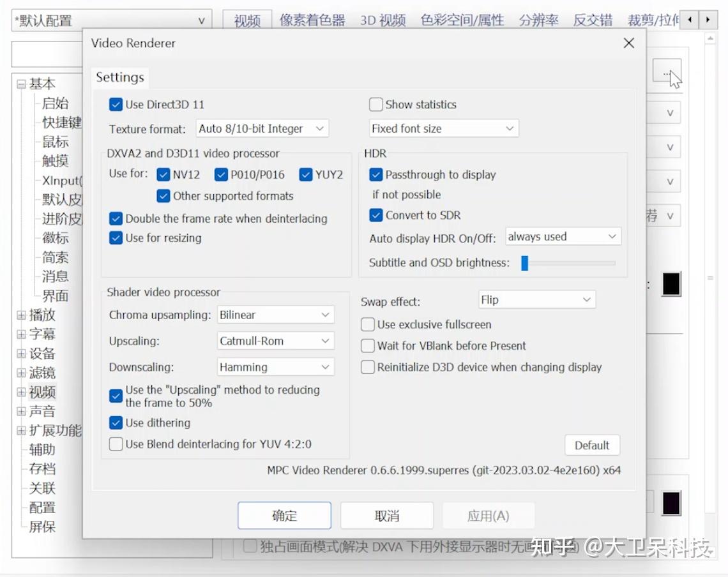This screenshot has width=728, height=577.
Task: Open the Chroma upsampling dropdown
Action: pos(275,315)
